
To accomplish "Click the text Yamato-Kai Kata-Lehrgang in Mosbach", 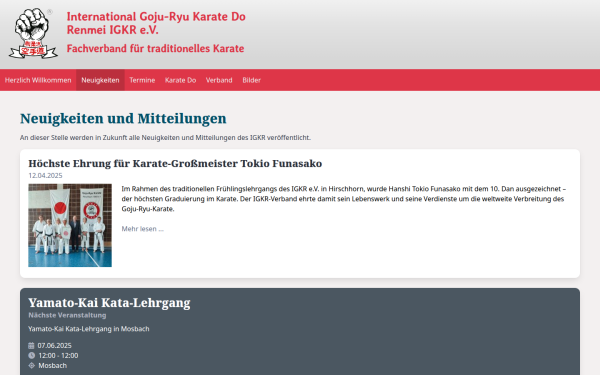I will 89,329.
